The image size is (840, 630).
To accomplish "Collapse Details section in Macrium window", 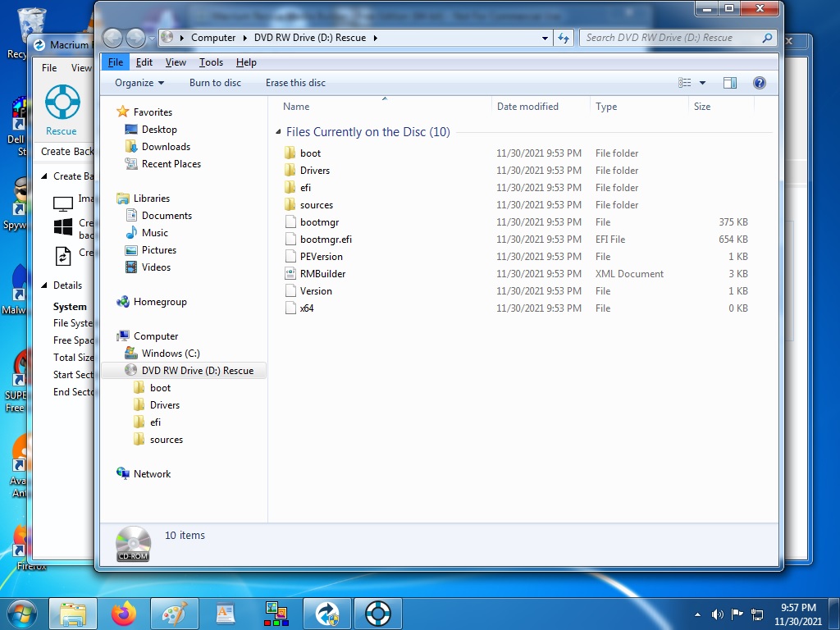I will coord(44,285).
